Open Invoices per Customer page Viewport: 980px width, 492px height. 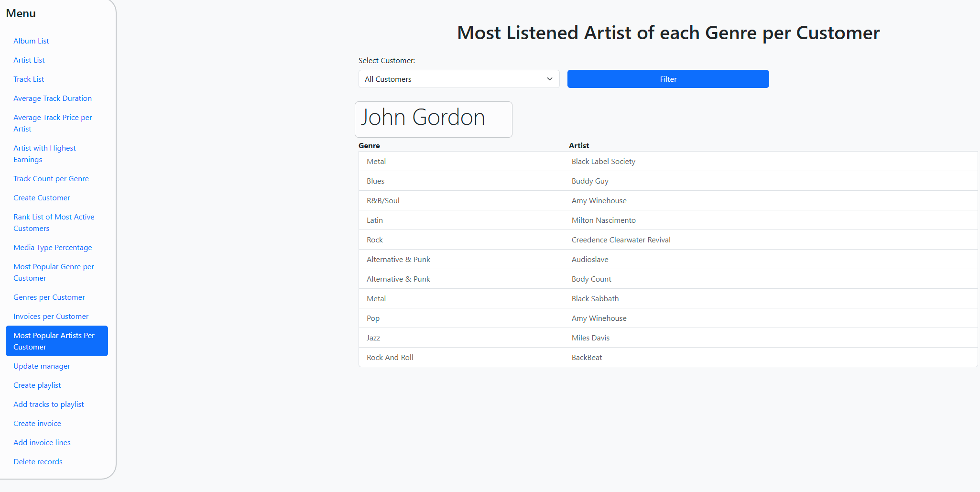(51, 317)
